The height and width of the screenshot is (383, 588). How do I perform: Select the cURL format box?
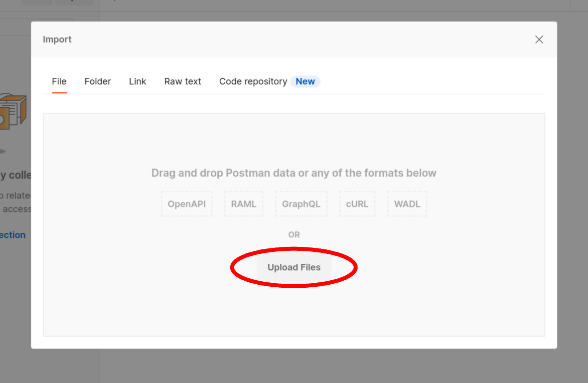(x=357, y=203)
